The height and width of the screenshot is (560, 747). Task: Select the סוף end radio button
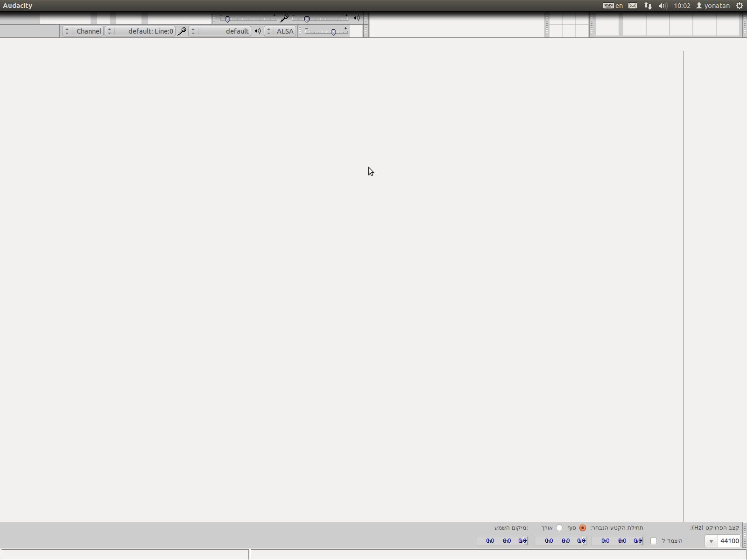click(583, 528)
